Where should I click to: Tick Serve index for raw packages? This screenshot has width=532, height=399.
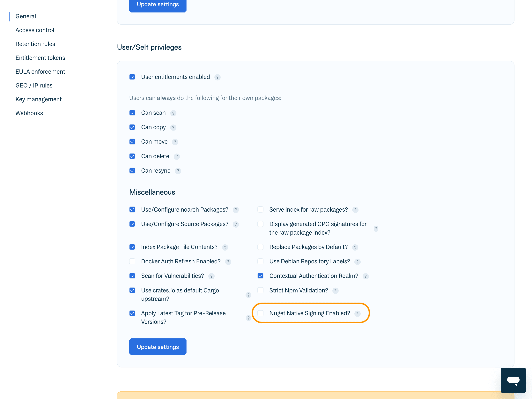point(261,210)
